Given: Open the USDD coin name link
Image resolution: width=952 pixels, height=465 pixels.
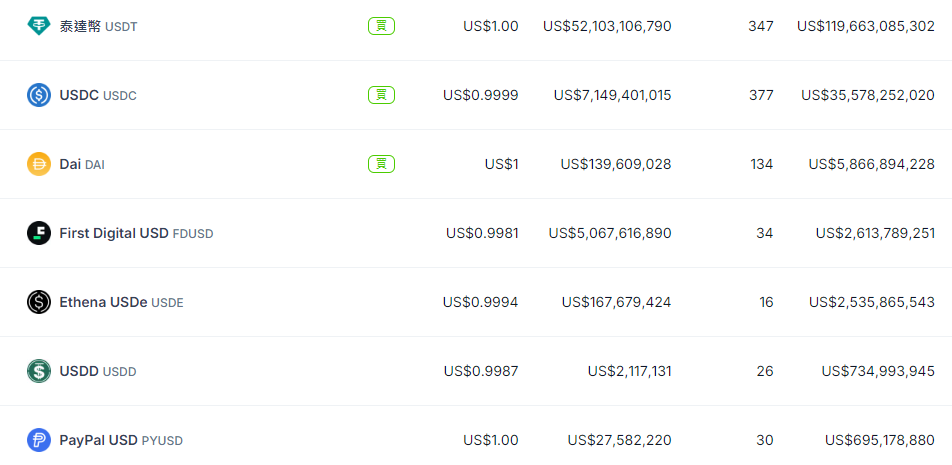Looking at the screenshot, I should pyautogui.click(x=79, y=371).
